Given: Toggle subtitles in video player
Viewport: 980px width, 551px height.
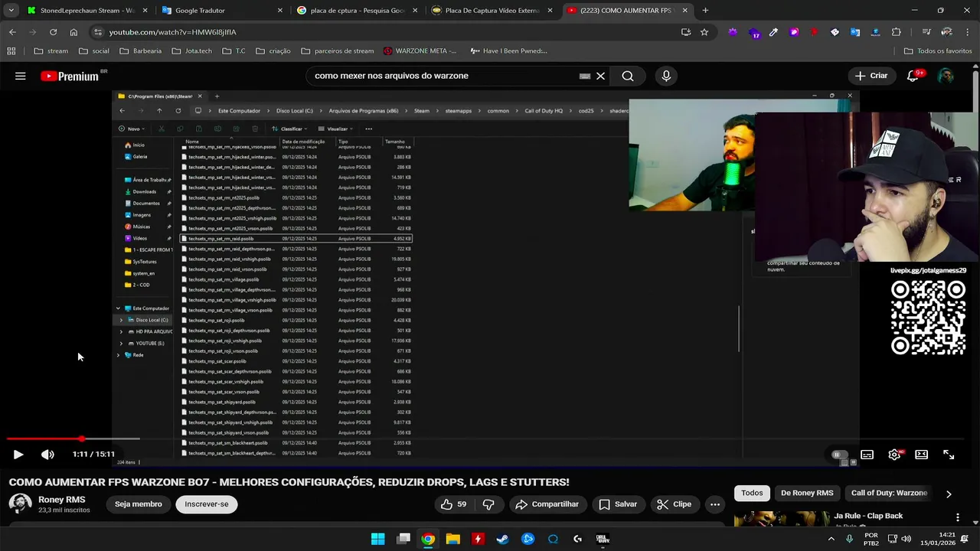Looking at the screenshot, I should [867, 454].
